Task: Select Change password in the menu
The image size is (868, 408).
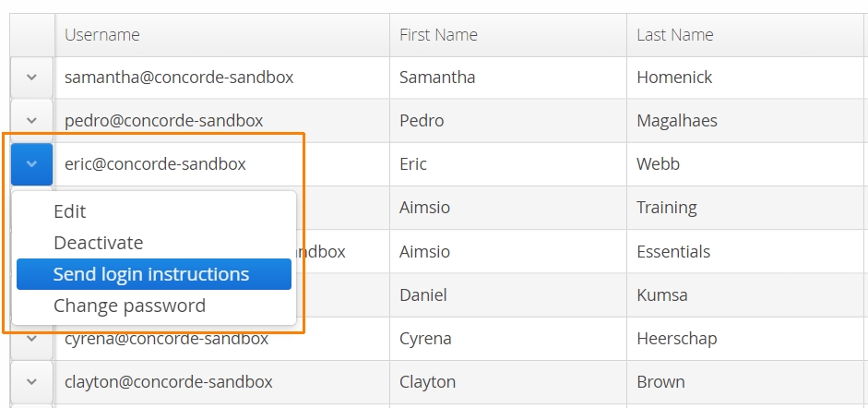Action: (154, 306)
